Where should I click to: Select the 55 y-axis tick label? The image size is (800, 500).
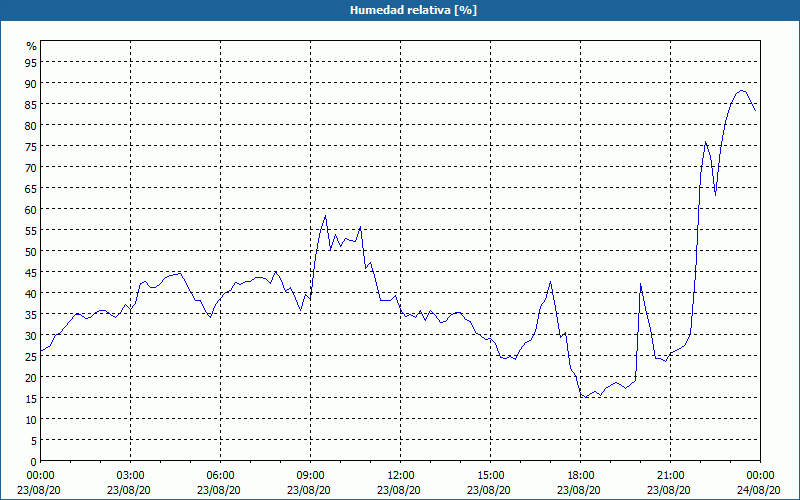click(31, 231)
